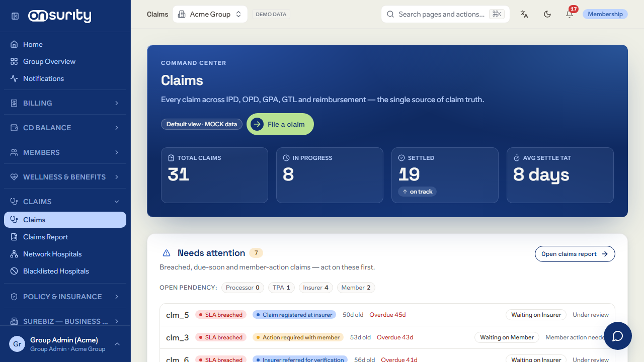
Task: Click the search pages and actions field
Action: pos(445,14)
